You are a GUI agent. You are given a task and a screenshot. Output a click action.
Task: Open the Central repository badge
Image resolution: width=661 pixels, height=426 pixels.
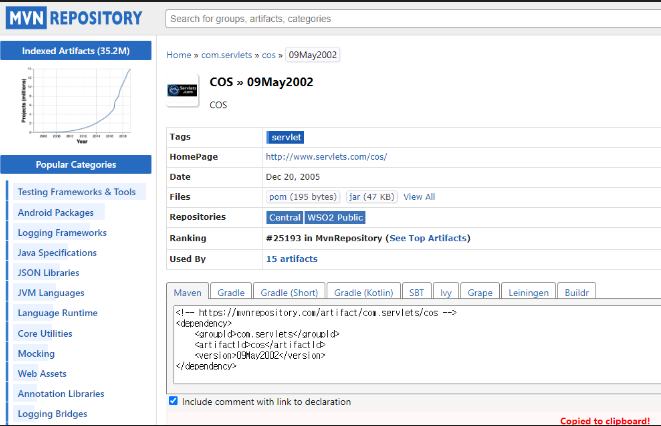point(285,217)
